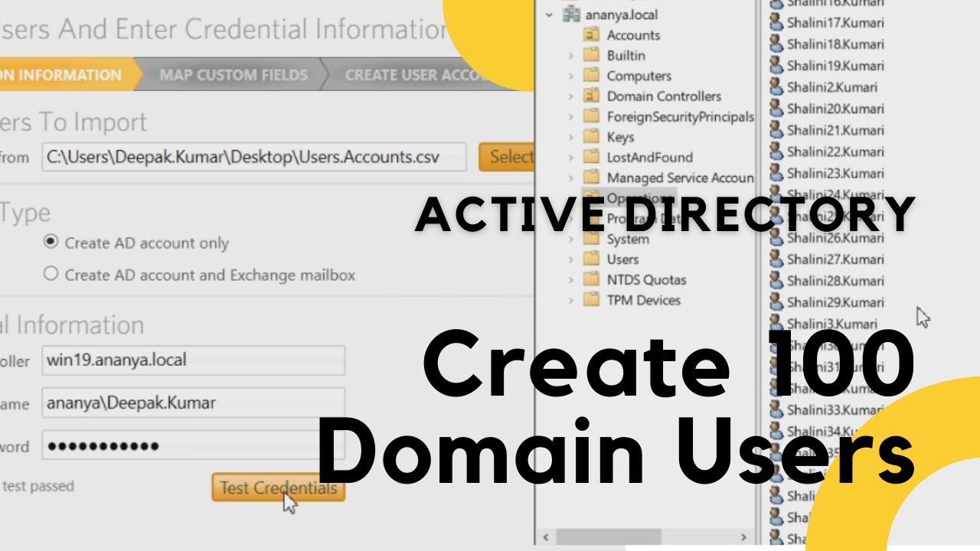Expand the System container
This screenshot has height=551, width=980.
coord(570,240)
